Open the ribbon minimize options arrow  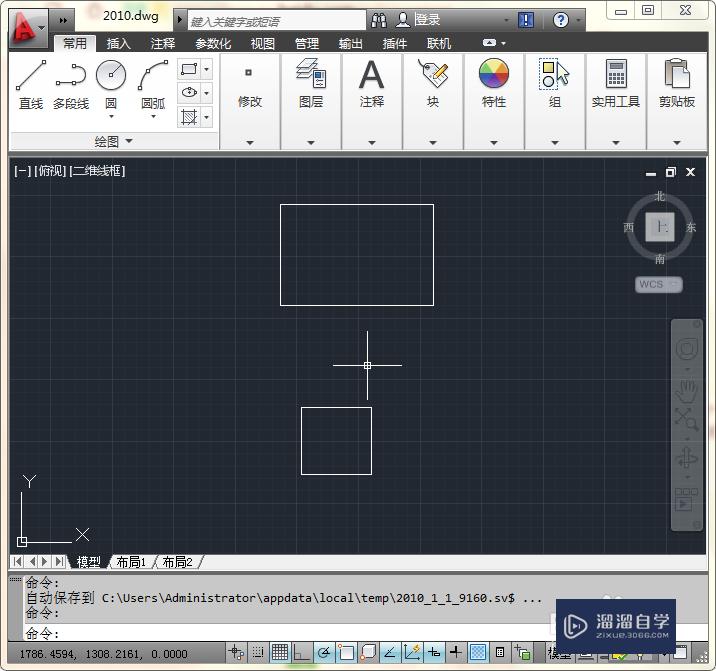503,43
